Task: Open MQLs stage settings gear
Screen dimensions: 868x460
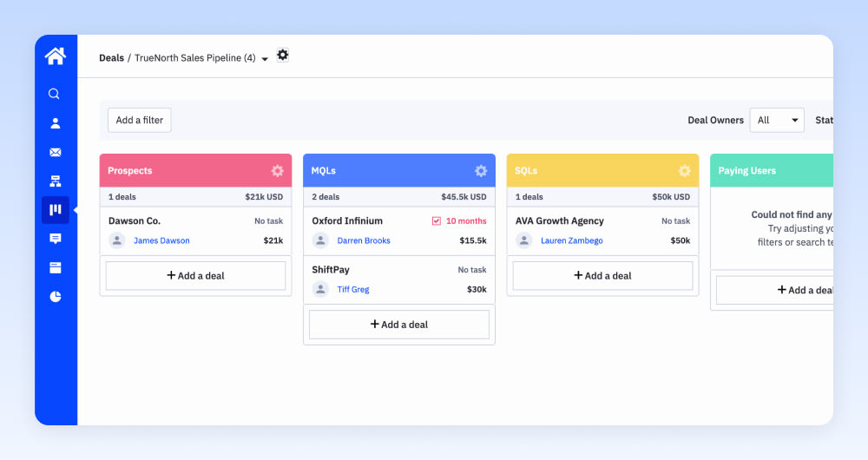Action: coord(481,170)
